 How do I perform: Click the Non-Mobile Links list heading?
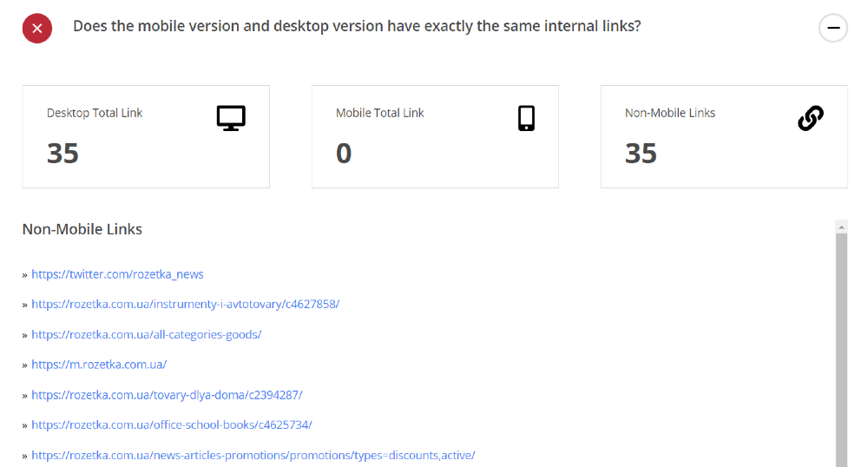pyautogui.click(x=82, y=229)
